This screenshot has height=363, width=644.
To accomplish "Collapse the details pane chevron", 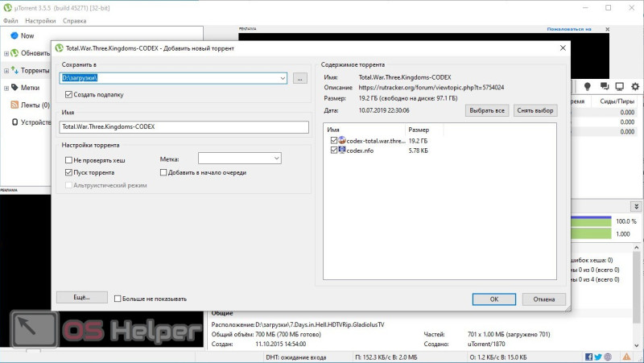I will tap(636, 206).
